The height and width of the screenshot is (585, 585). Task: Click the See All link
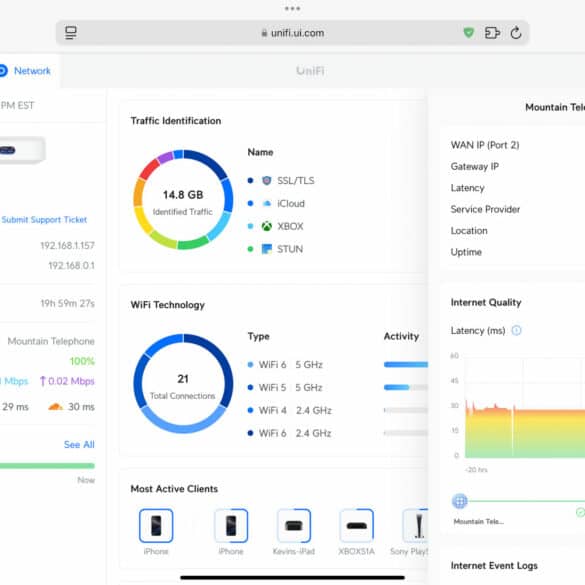79,444
